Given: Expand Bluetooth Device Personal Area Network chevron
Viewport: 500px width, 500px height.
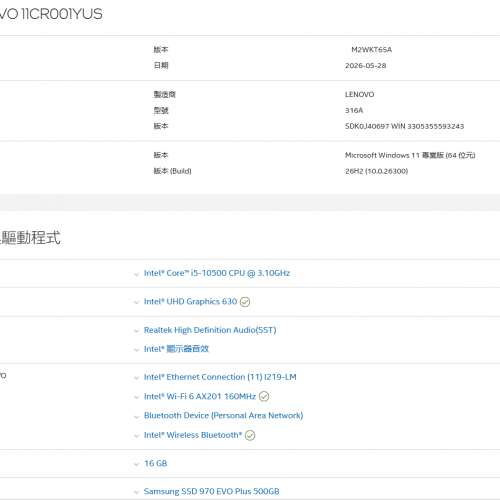Looking at the screenshot, I should point(136,417).
